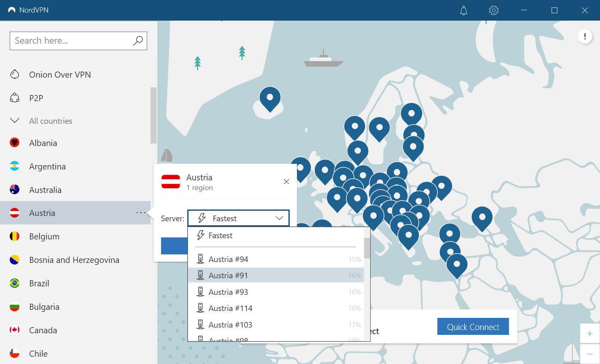Select the P2P specialty servers icon

[x=15, y=97]
